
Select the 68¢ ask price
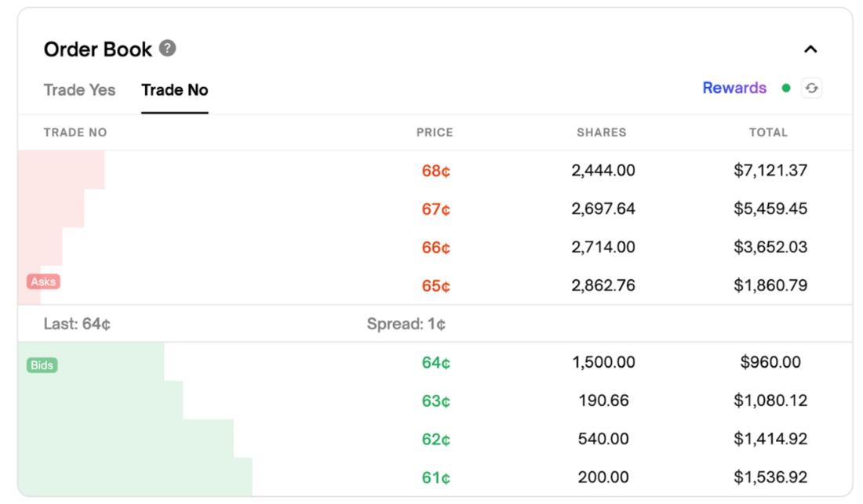(435, 171)
